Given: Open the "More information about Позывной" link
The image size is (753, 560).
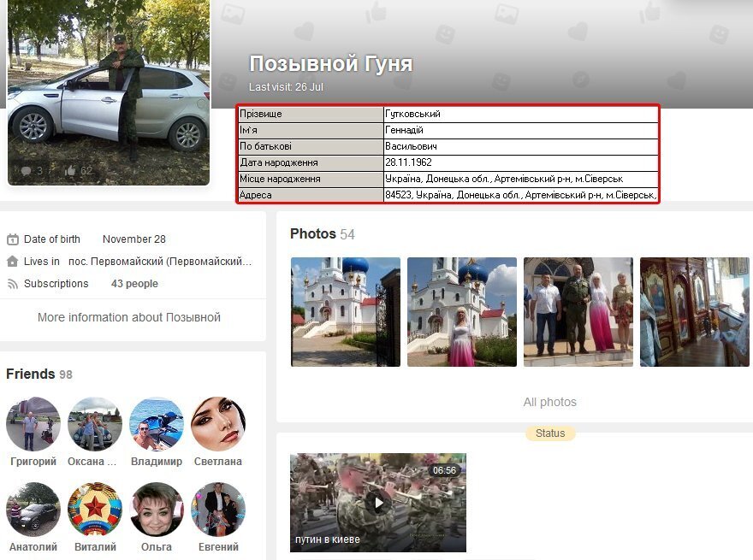Looking at the screenshot, I should pos(129,317).
